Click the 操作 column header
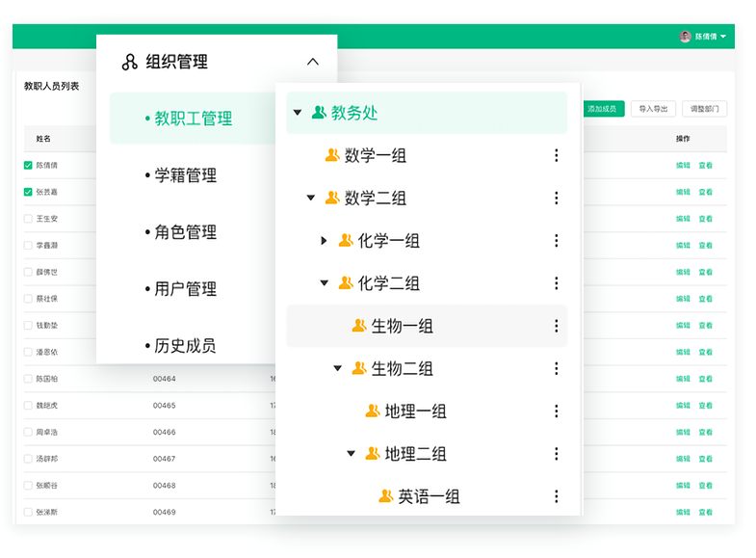Image resolution: width=756 pixels, height=558 pixels. click(683, 139)
